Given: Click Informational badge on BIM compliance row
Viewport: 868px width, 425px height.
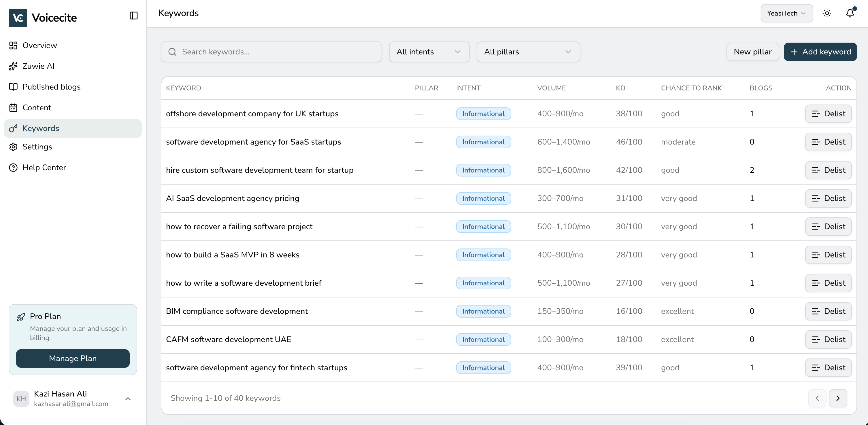Looking at the screenshot, I should [483, 311].
